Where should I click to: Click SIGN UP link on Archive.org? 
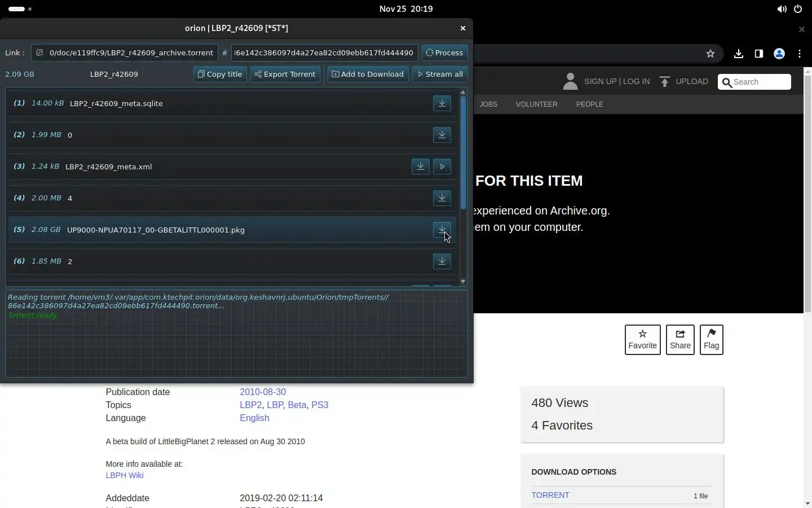click(600, 81)
